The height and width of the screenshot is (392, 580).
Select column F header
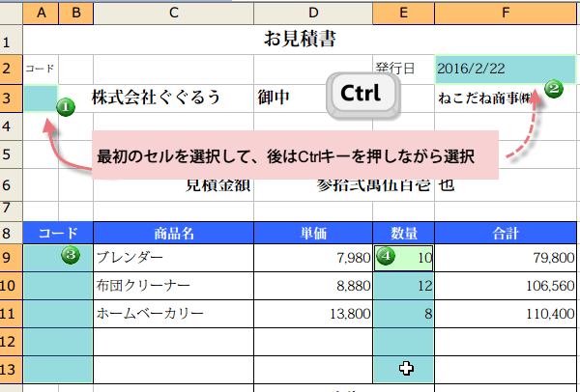click(506, 13)
